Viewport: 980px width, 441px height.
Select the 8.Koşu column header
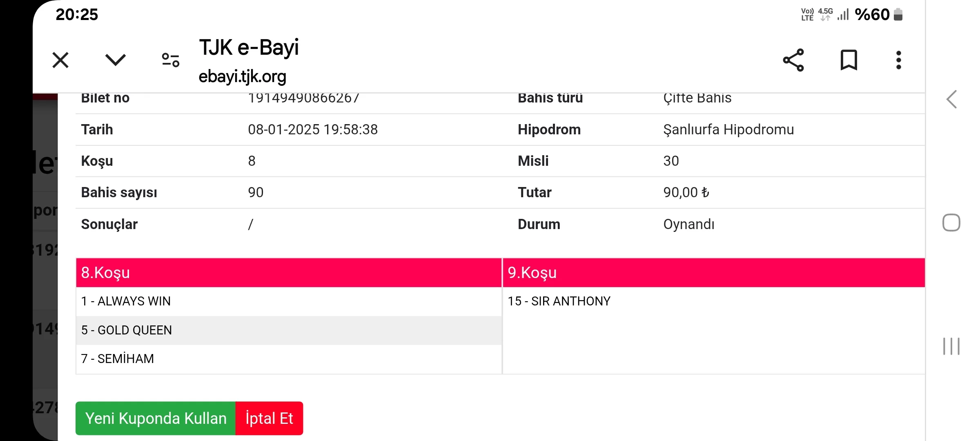pyautogui.click(x=288, y=272)
